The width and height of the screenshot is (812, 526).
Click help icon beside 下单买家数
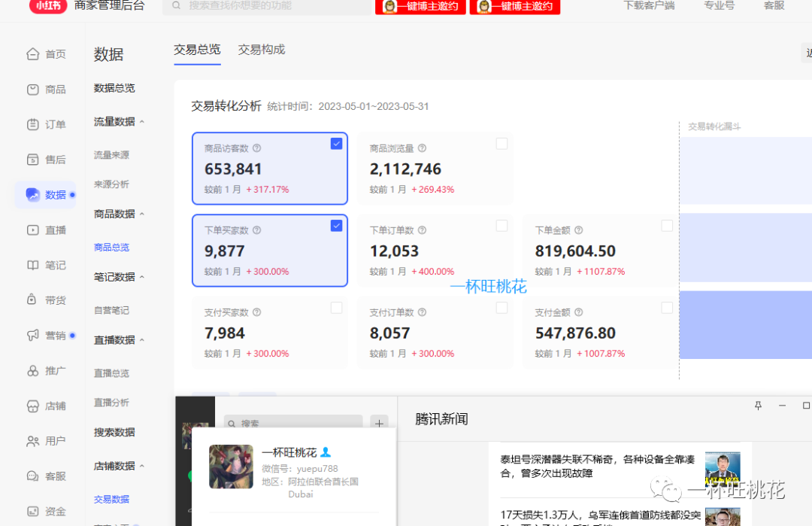click(x=257, y=230)
